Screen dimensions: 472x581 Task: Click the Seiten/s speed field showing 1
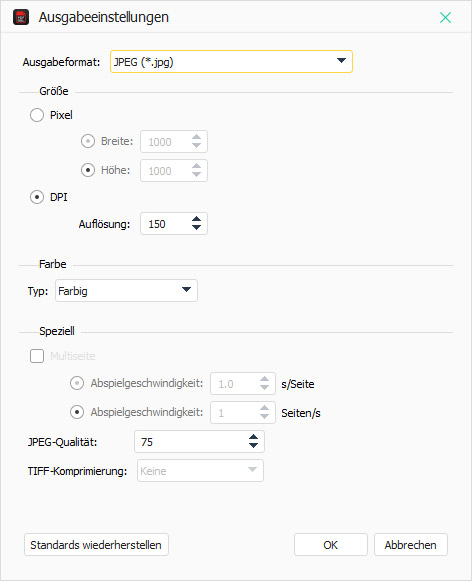[x=243, y=412]
